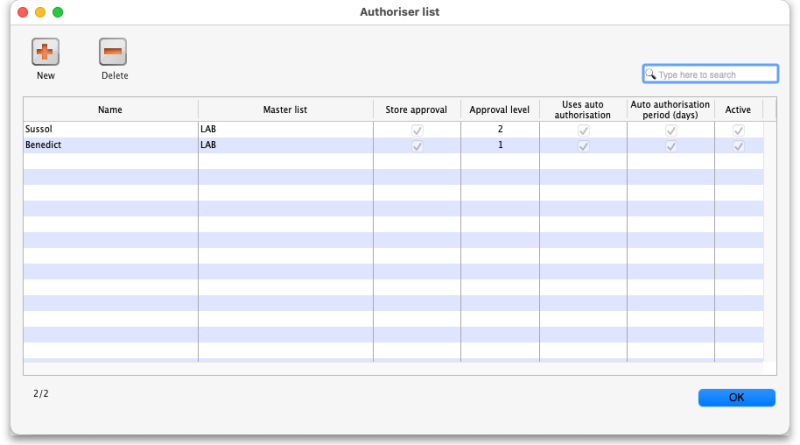Toggle Active checkbox for Sussol
Screen dimensions: 800x445
point(738,130)
